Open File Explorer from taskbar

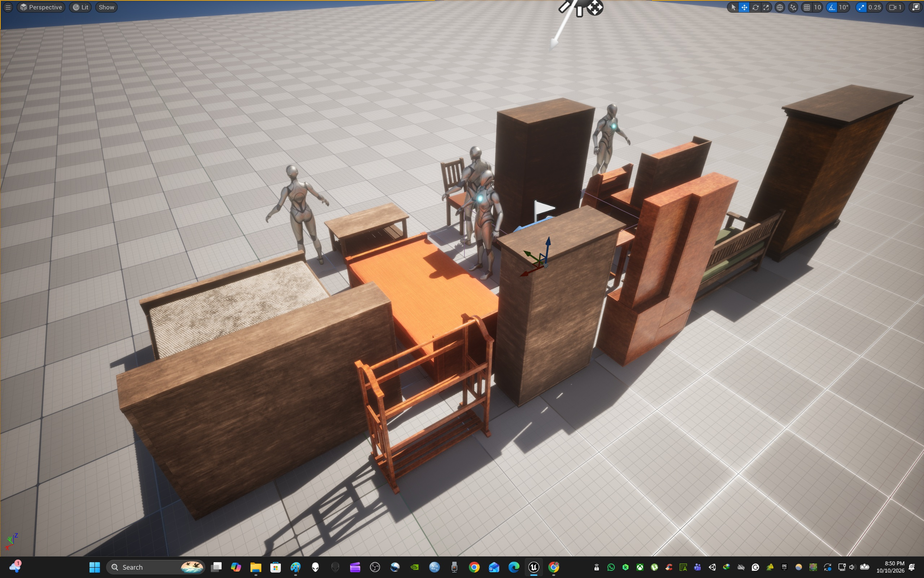click(256, 567)
